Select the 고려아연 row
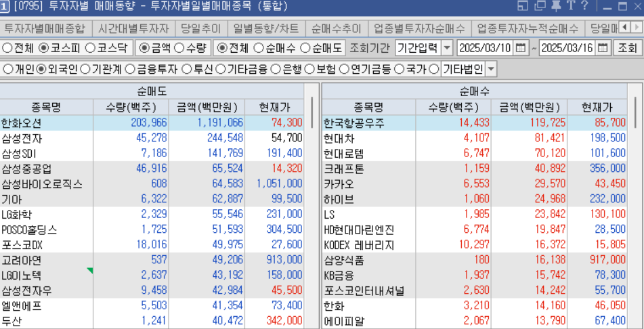This screenshot has width=644, height=329. click(152, 261)
